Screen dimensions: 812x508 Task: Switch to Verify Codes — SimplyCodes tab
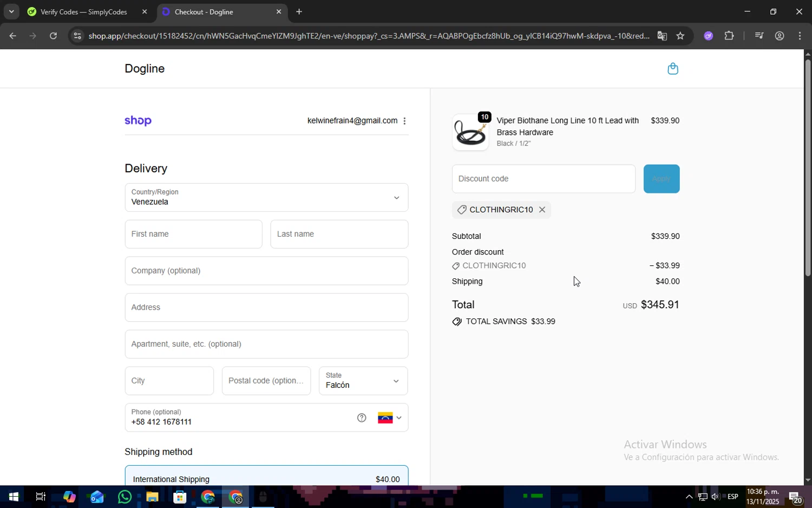pos(83,12)
